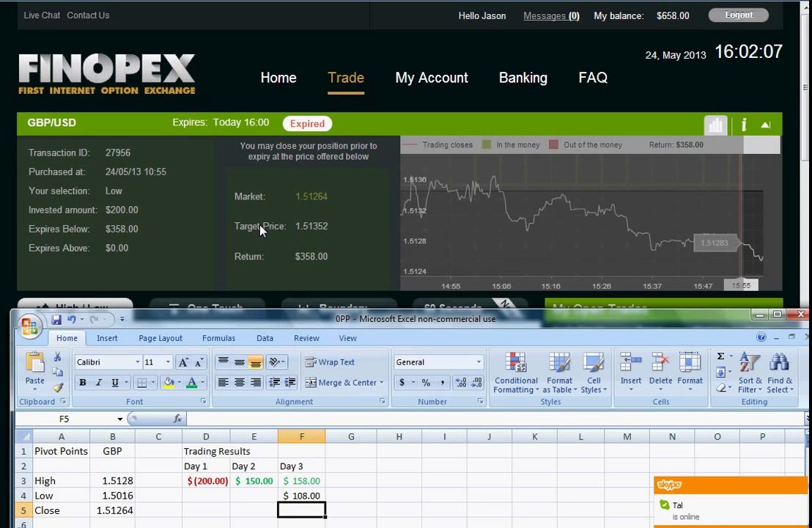The image size is (812, 528).
Task: Click the Excel formula bar input
Action: point(495,419)
